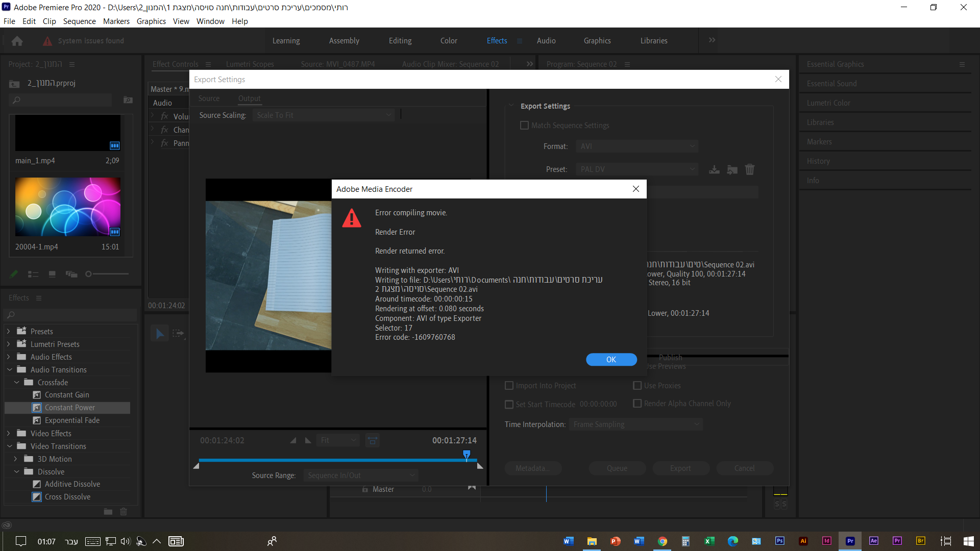
Task: Click New Bin icon in Project panel
Action: click(128, 100)
